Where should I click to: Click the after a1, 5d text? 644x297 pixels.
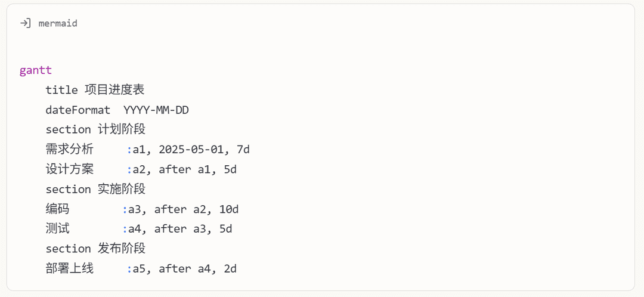coord(197,169)
